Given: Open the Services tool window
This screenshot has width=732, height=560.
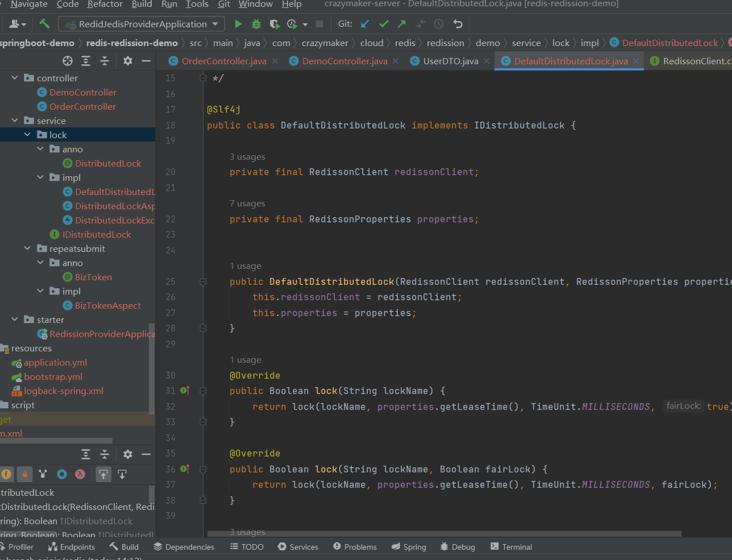Looking at the screenshot, I should (x=298, y=547).
